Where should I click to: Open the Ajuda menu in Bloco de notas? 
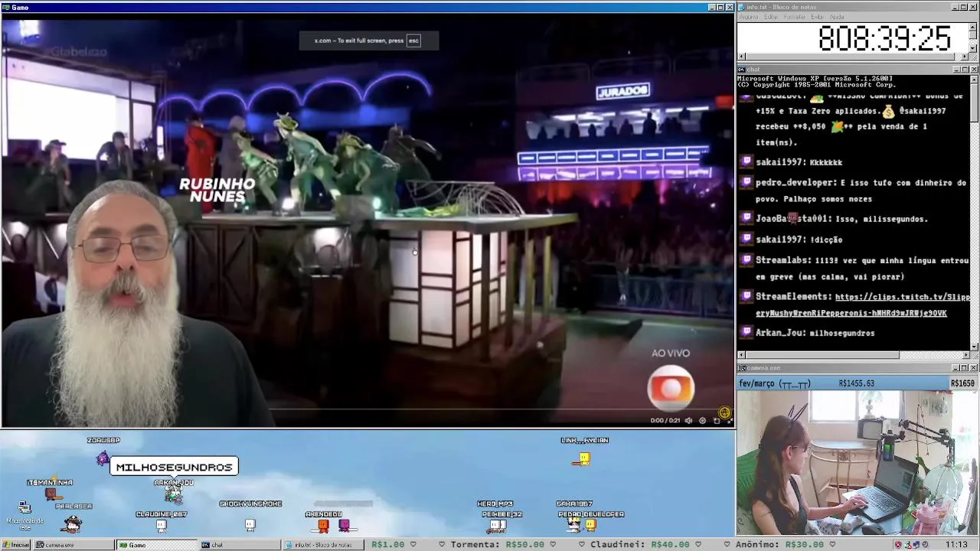point(838,17)
